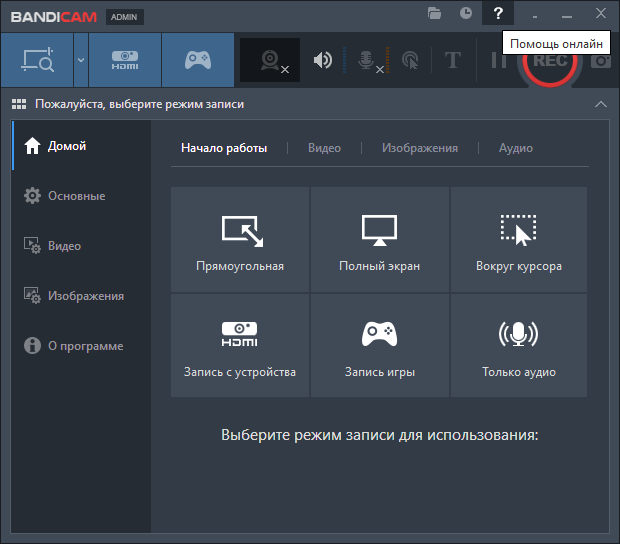
Task: Start recording with the REC button
Action: (x=550, y=62)
